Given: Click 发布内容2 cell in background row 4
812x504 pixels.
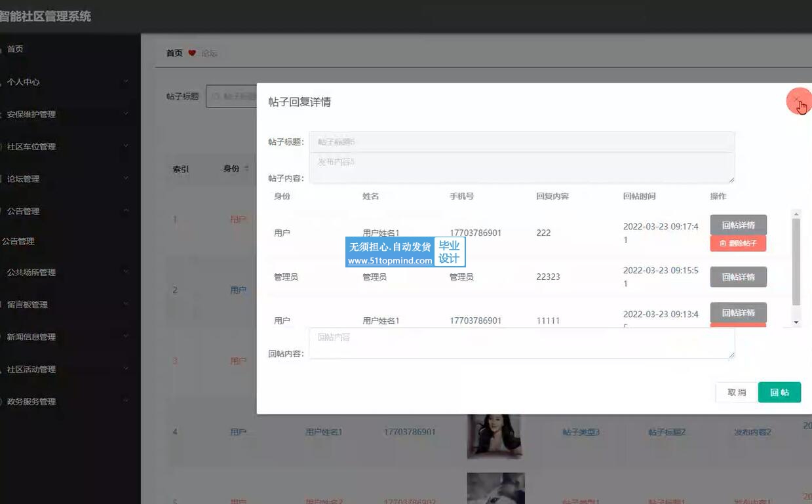Looking at the screenshot, I should pyautogui.click(x=752, y=432).
